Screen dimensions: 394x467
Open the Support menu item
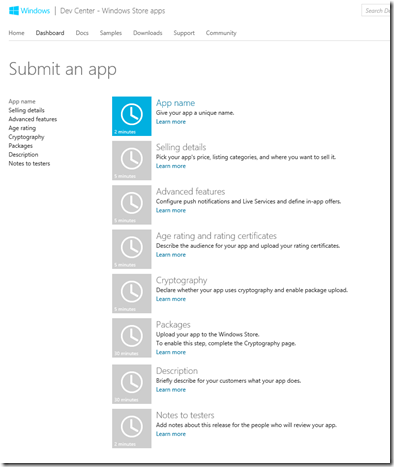coord(184,33)
